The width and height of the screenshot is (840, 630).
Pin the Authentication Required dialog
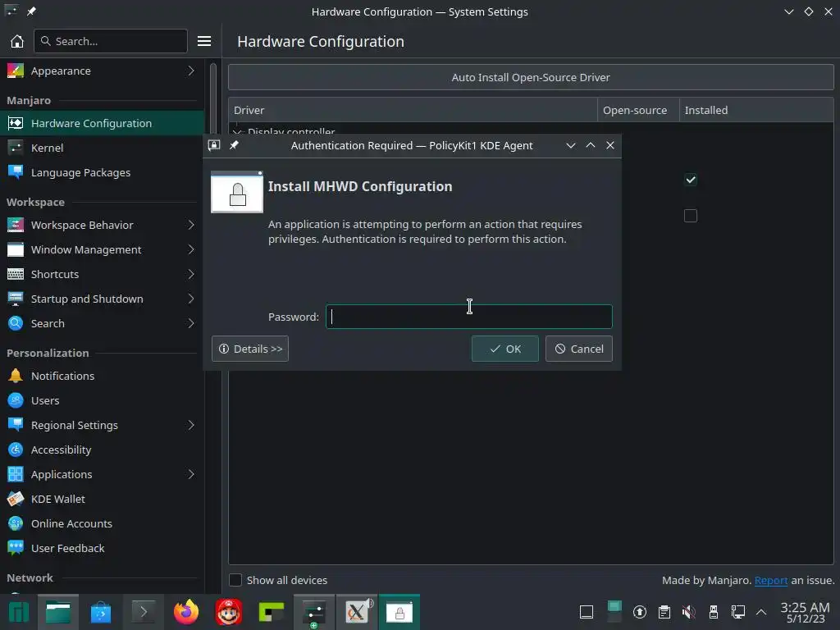click(x=234, y=145)
